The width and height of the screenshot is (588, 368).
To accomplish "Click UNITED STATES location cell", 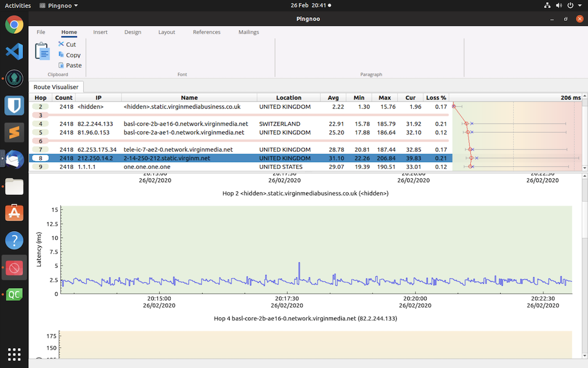I will (281, 167).
